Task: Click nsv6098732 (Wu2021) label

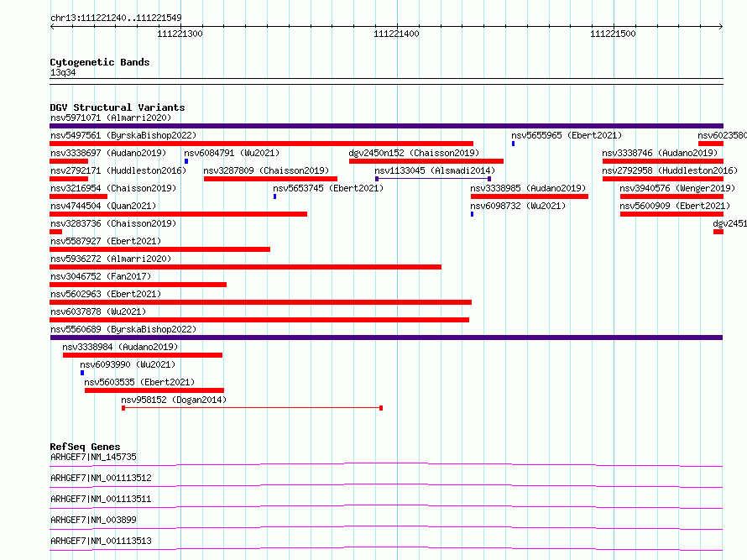Action: [x=518, y=206]
